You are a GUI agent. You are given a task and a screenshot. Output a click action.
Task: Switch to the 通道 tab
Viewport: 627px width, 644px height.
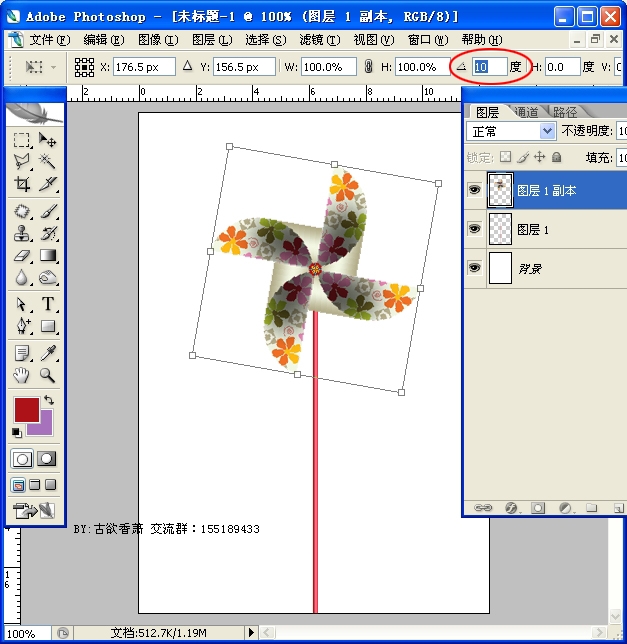526,112
